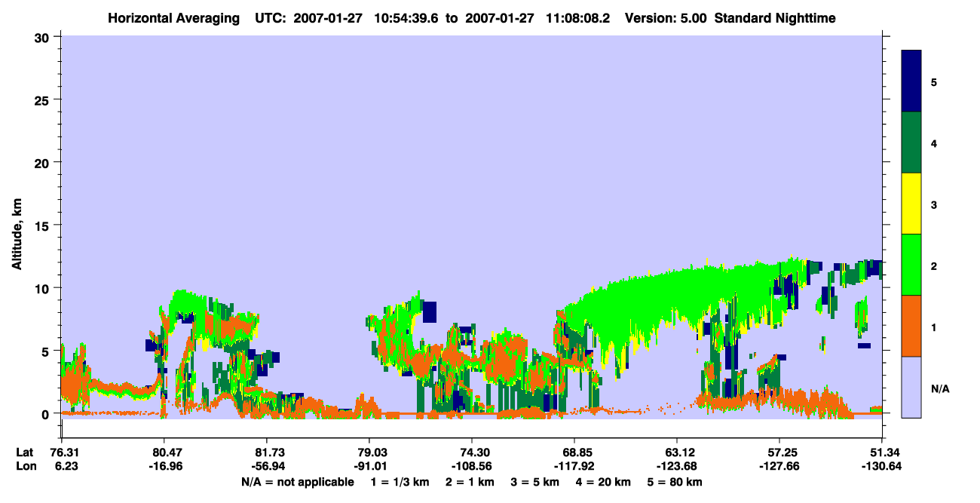Image resolution: width=980 pixels, height=503 pixels.
Task: Click longitude value -123.68
Action: [677, 466]
